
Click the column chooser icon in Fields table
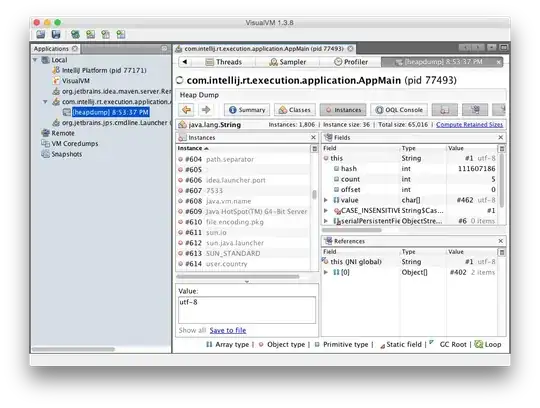pos(502,148)
